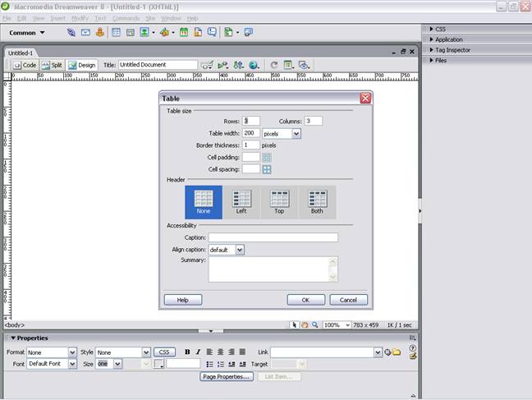
Task: Select the None header option
Action: 204,202
